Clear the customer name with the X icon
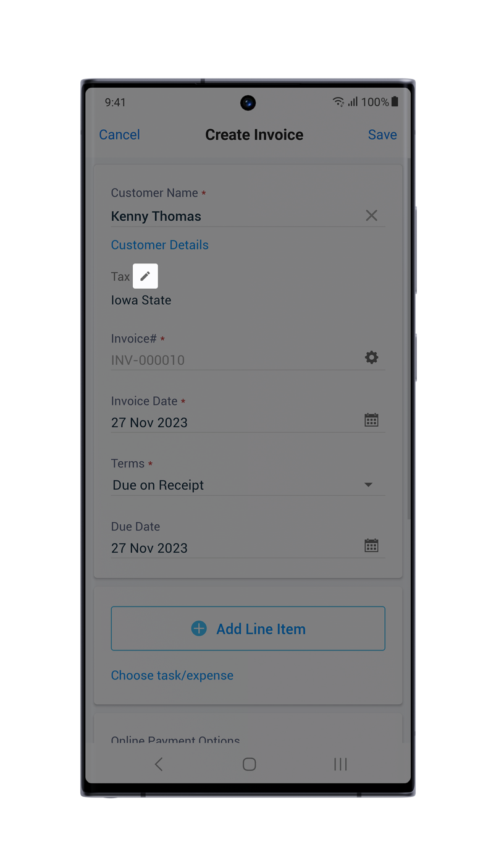 pos(371,216)
